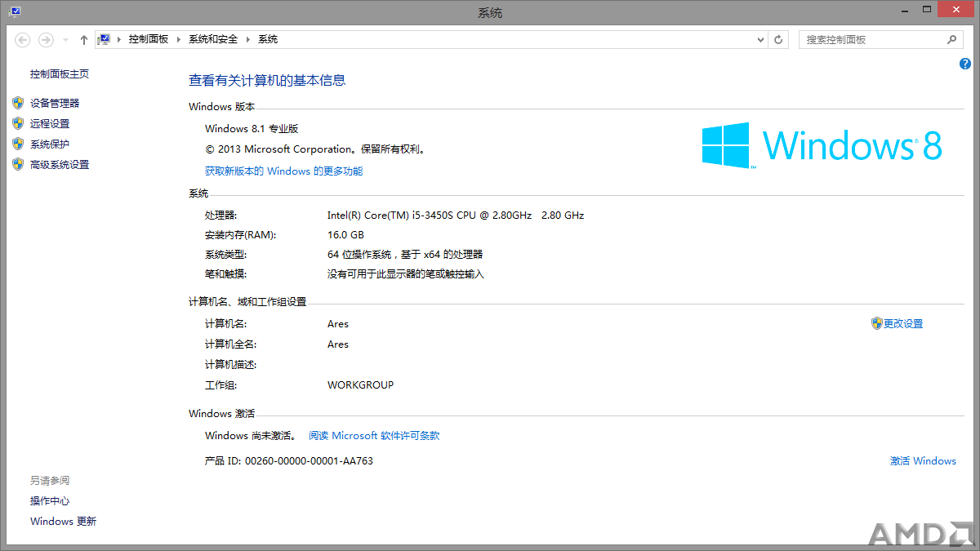980x551 pixels.
Task: Click the search magnifier icon
Action: 951,39
